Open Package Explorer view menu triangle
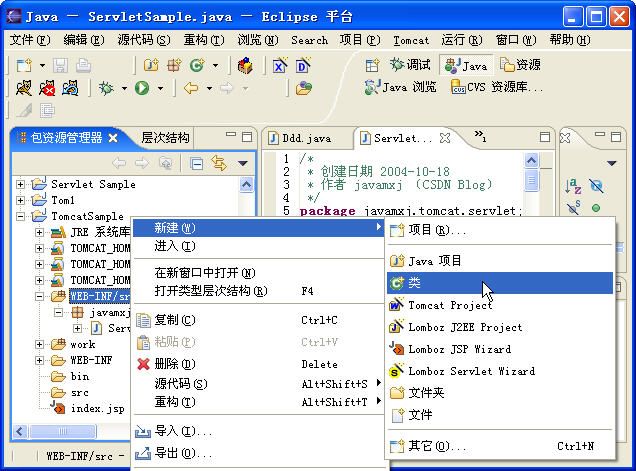This screenshot has height=471, width=636. click(243, 163)
